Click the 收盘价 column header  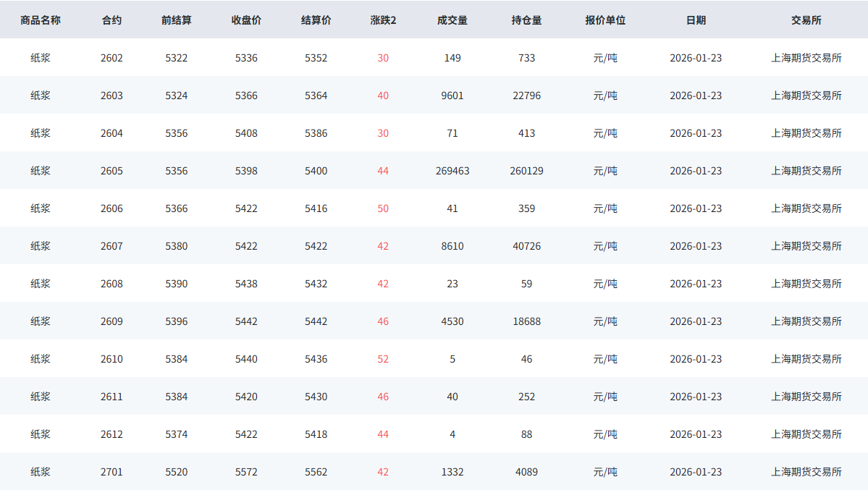click(x=246, y=20)
